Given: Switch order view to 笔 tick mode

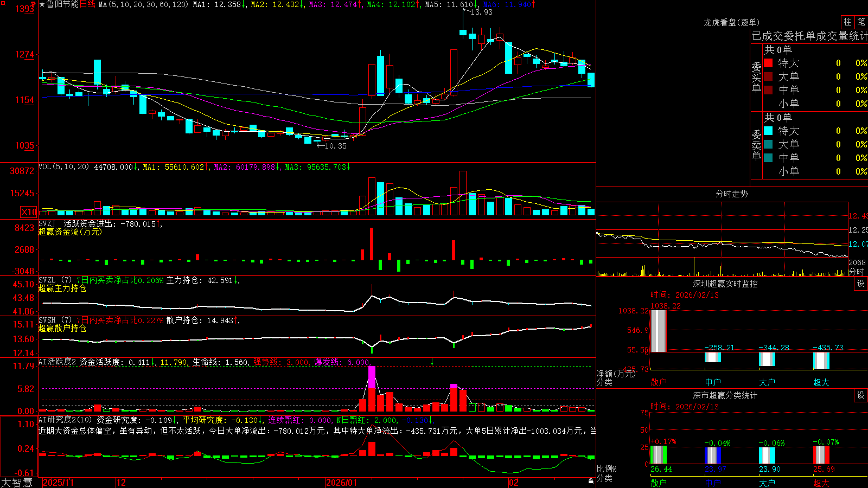Looking at the screenshot, I should point(861,22).
